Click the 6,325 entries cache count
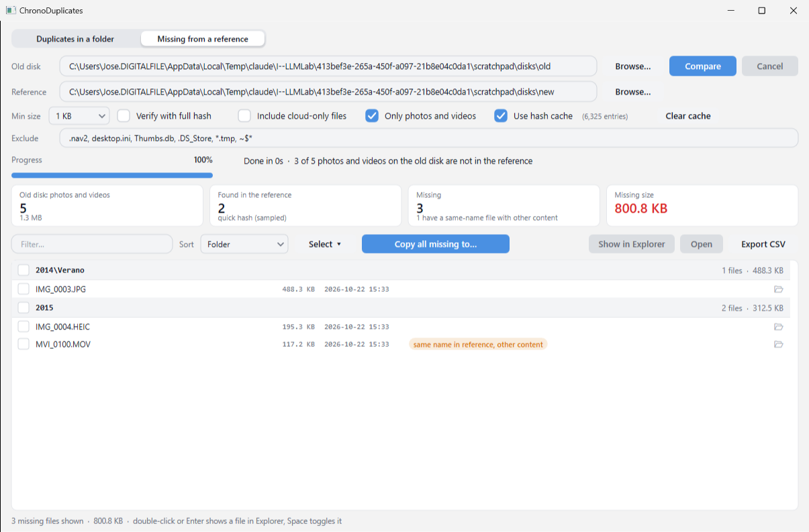Screen dimensions: 809x532 pyautogui.click(x=605, y=117)
